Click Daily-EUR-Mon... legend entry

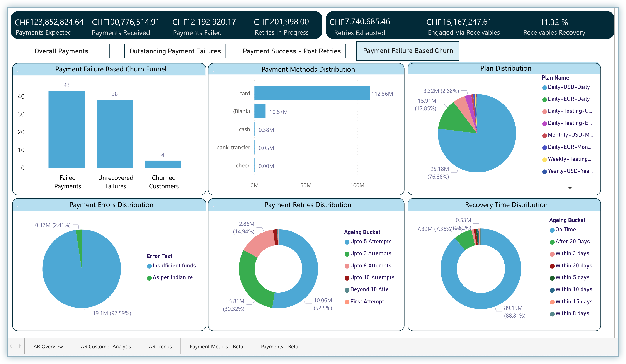point(567,147)
